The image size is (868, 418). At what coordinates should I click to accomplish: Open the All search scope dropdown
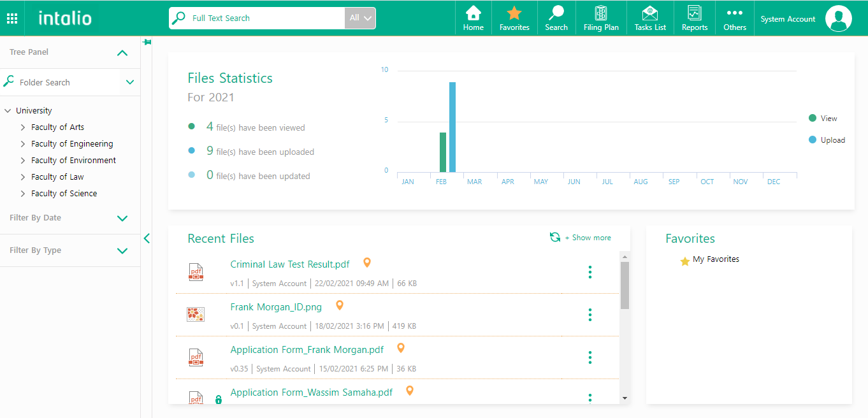361,18
